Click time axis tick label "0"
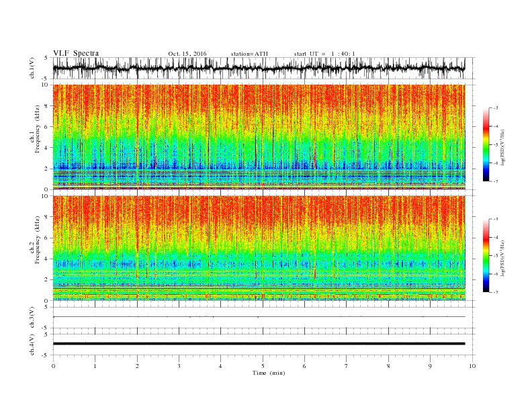The width and height of the screenshot is (532, 411). tap(53, 366)
